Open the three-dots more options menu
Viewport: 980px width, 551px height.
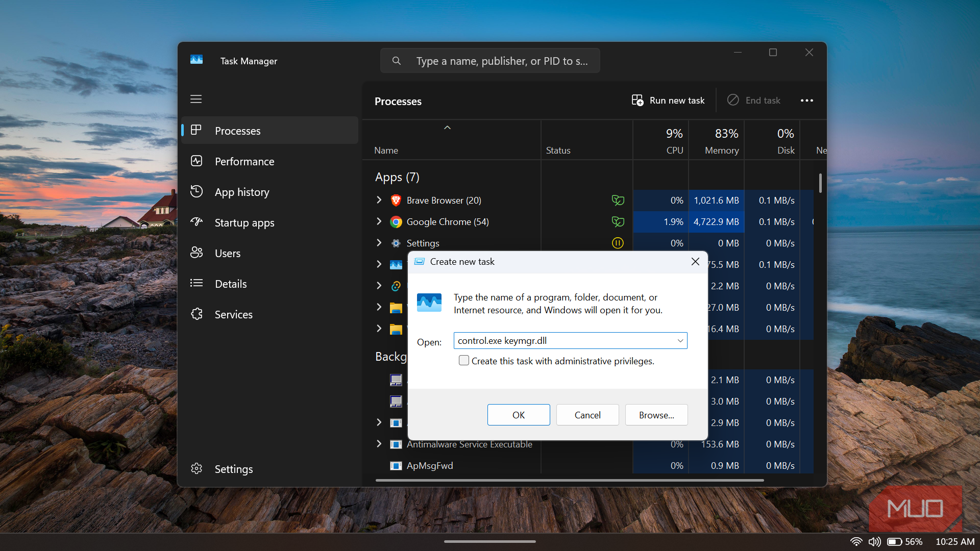pyautogui.click(x=807, y=101)
